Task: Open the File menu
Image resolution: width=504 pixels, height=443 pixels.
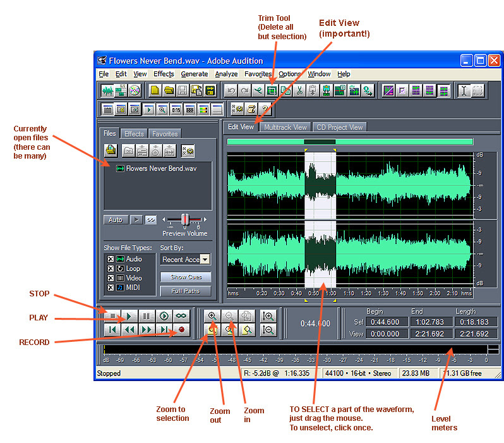Action: click(104, 74)
